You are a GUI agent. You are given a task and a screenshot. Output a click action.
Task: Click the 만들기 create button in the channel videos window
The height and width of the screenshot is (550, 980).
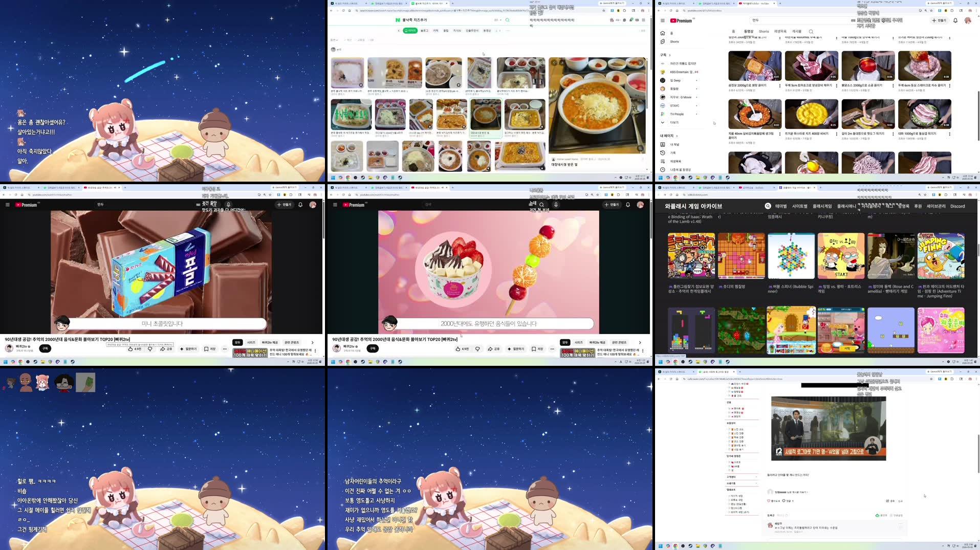[939, 20]
